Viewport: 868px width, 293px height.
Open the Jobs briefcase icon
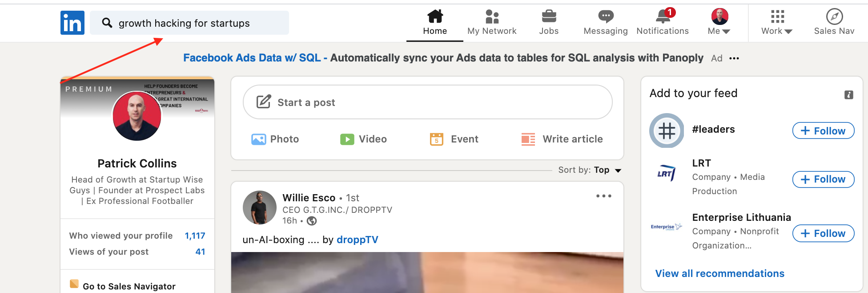point(549,16)
